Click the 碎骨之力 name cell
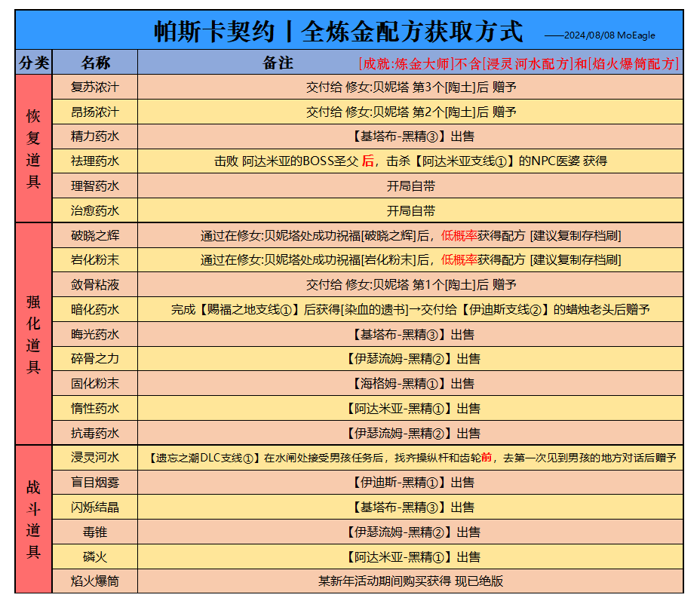The width and height of the screenshot is (700, 604). point(95,358)
